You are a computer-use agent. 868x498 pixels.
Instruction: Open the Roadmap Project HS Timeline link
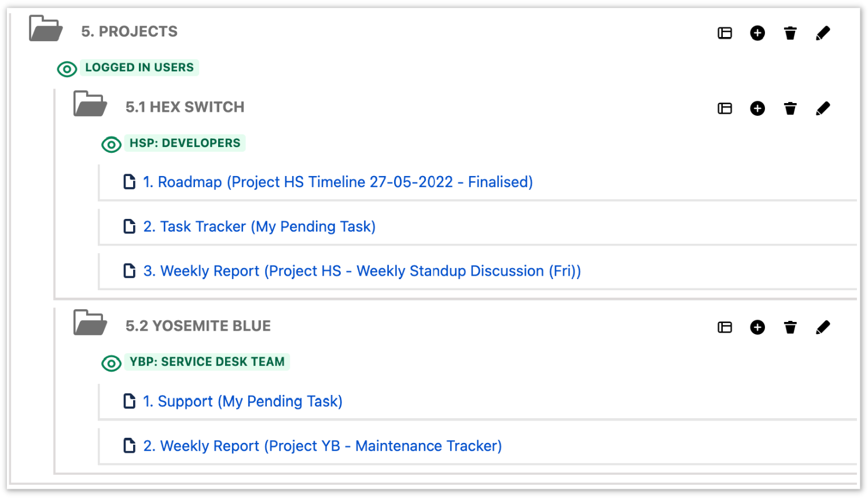click(x=338, y=182)
